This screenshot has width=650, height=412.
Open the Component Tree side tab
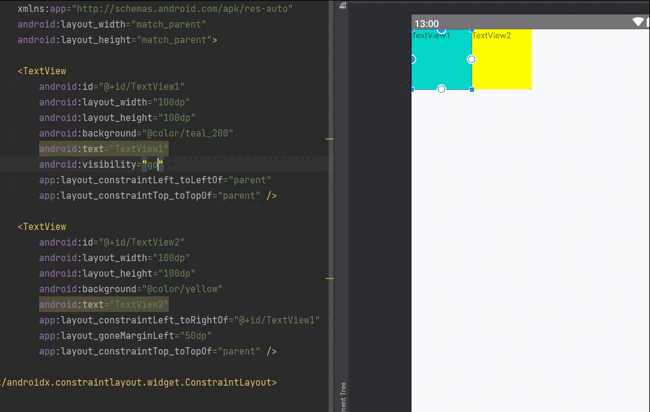343,397
